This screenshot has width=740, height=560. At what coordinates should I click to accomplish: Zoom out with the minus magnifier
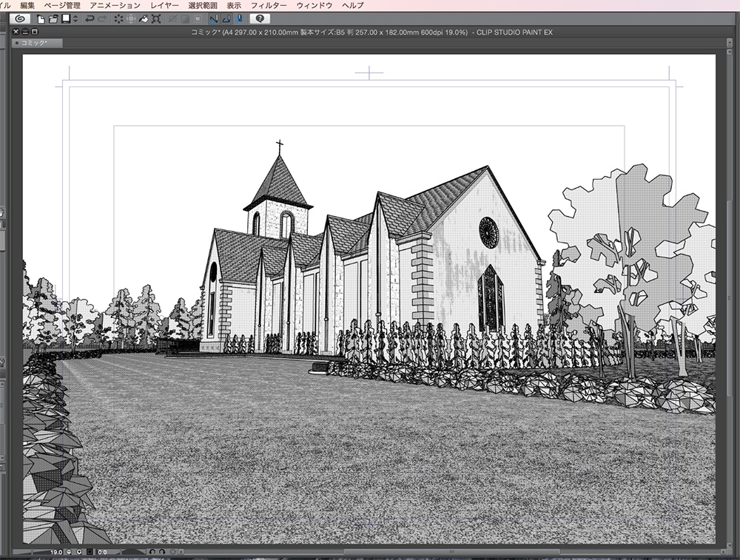(69, 552)
